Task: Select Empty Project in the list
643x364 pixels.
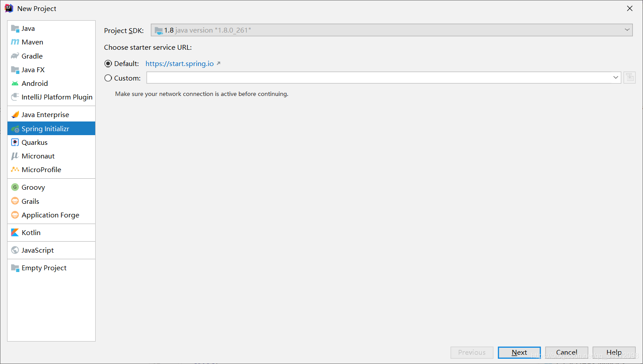Action: point(52,268)
